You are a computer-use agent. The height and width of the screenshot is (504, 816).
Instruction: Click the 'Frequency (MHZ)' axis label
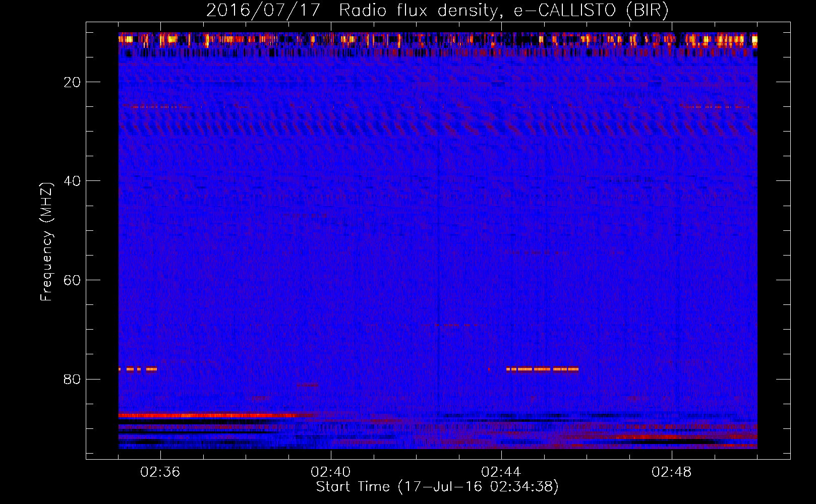[46, 242]
